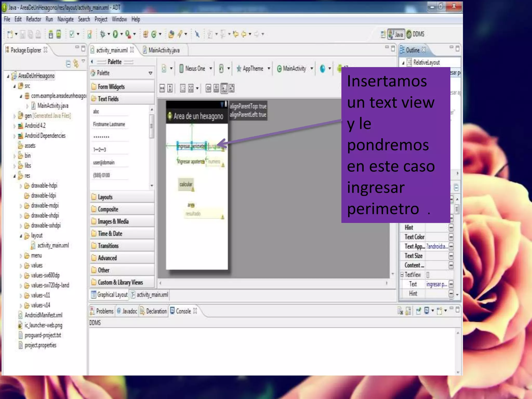
Task: Open the Declaration tab
Action: point(153,311)
